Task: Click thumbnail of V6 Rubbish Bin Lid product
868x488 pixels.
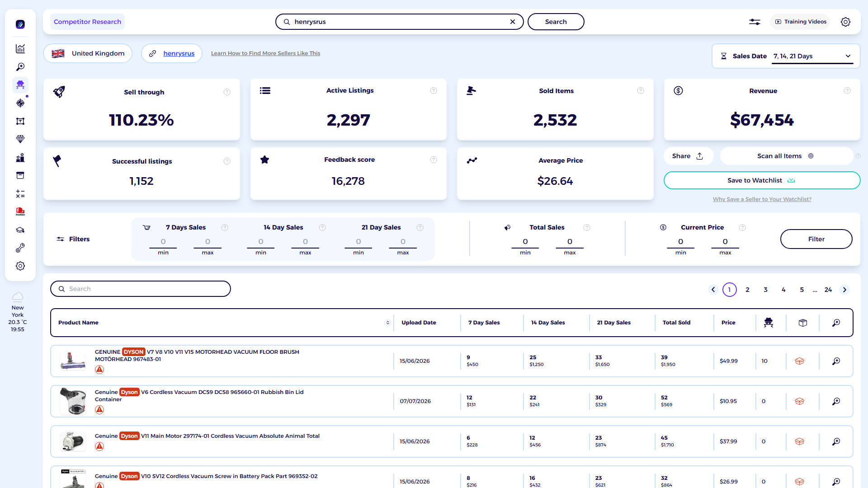Action: [73, 401]
